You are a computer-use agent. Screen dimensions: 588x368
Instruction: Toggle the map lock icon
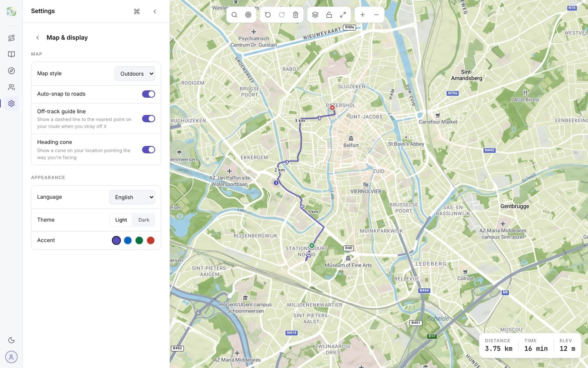329,15
